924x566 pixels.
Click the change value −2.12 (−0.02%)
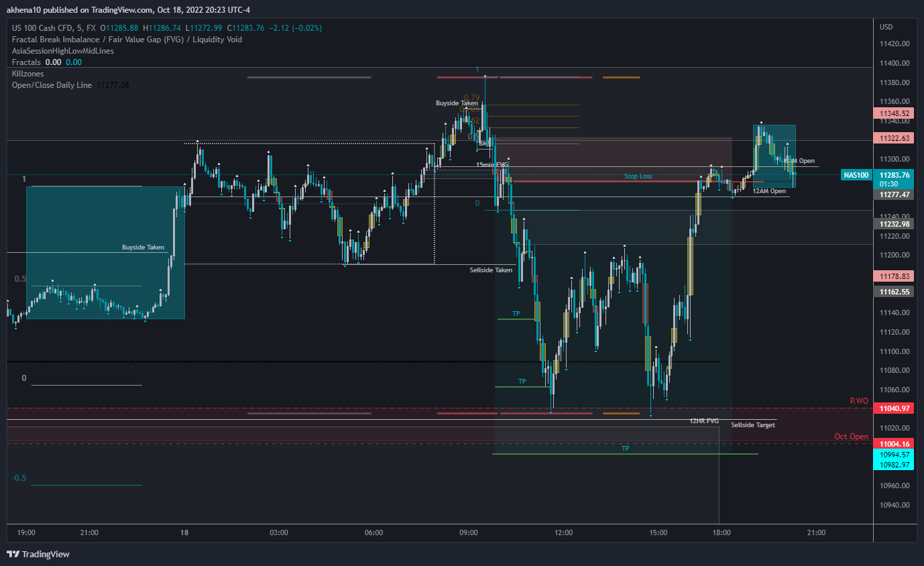pos(296,28)
